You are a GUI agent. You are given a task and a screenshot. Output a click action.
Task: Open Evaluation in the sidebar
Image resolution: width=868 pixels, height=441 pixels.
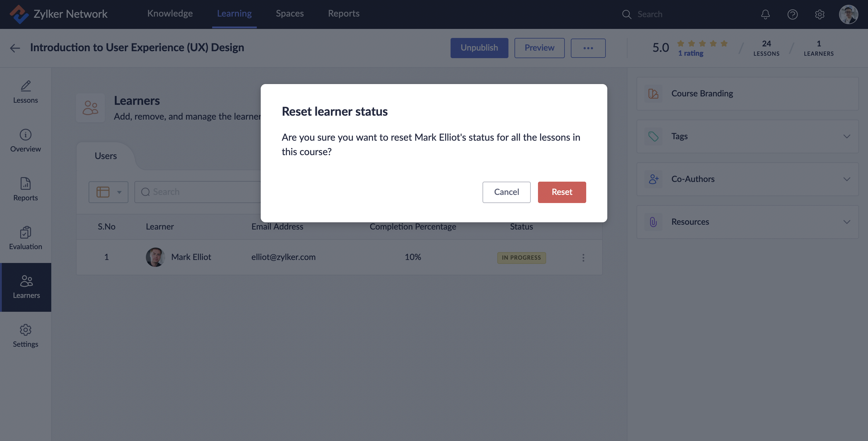(x=26, y=238)
